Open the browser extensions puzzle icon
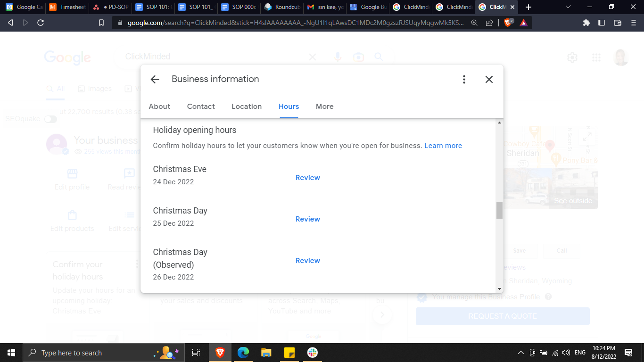 coord(586,23)
